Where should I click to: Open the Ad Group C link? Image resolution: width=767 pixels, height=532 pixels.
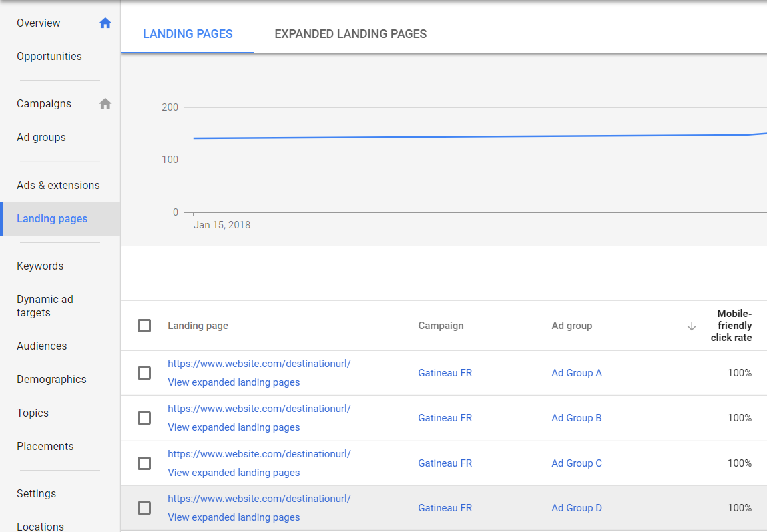577,463
